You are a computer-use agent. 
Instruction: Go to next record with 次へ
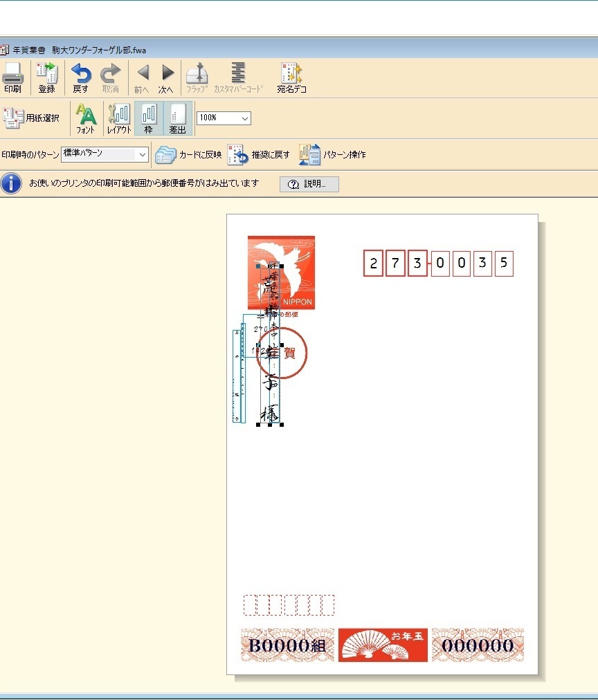[x=167, y=79]
